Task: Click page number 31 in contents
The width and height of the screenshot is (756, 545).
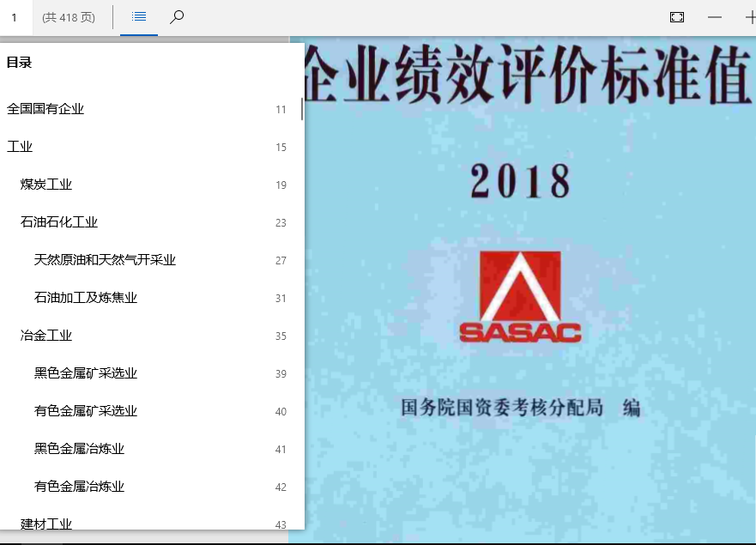Action: 281,298
